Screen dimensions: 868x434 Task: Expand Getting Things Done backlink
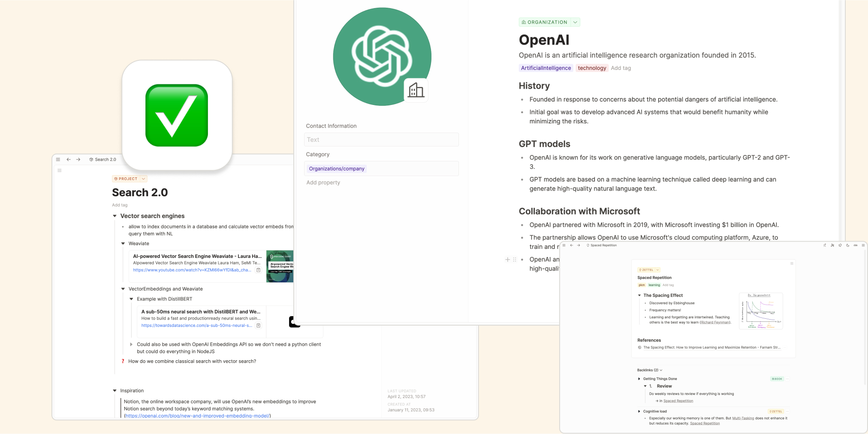coord(639,379)
